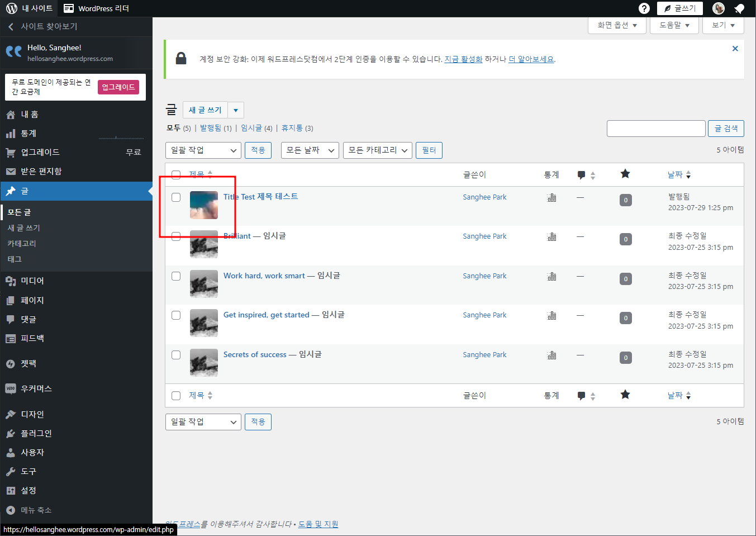Click the 업그레이드 pink button

(x=118, y=87)
